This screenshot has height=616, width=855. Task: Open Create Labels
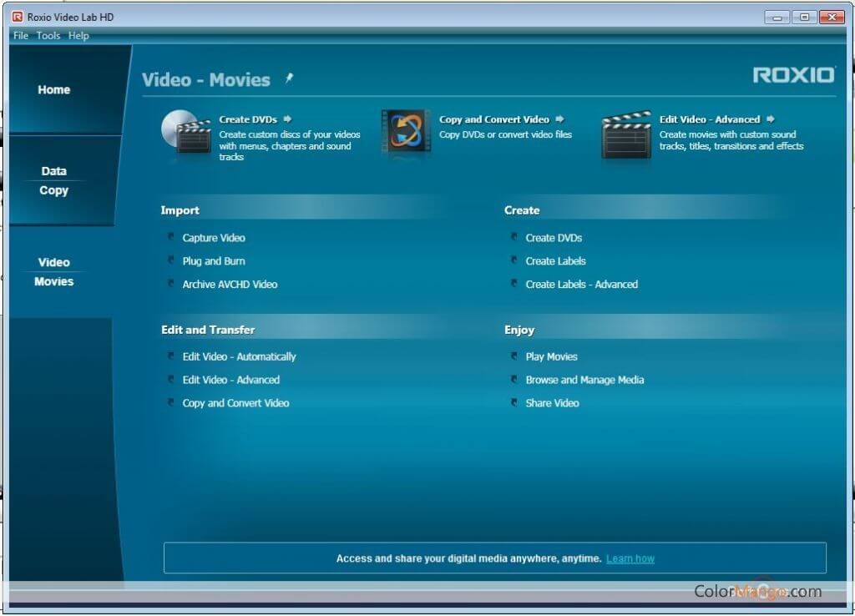click(555, 261)
